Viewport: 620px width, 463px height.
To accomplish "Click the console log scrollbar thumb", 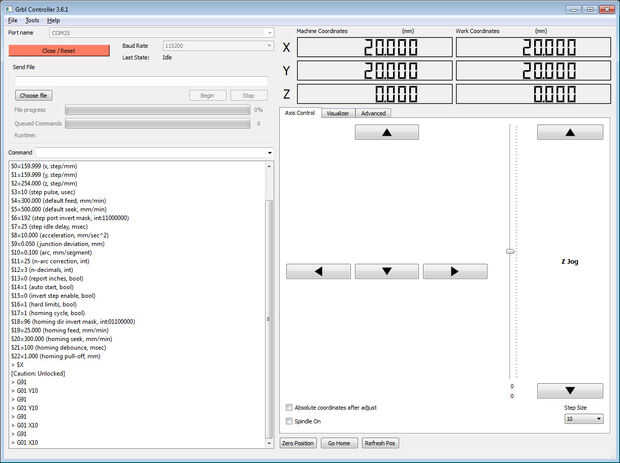I will (x=269, y=319).
